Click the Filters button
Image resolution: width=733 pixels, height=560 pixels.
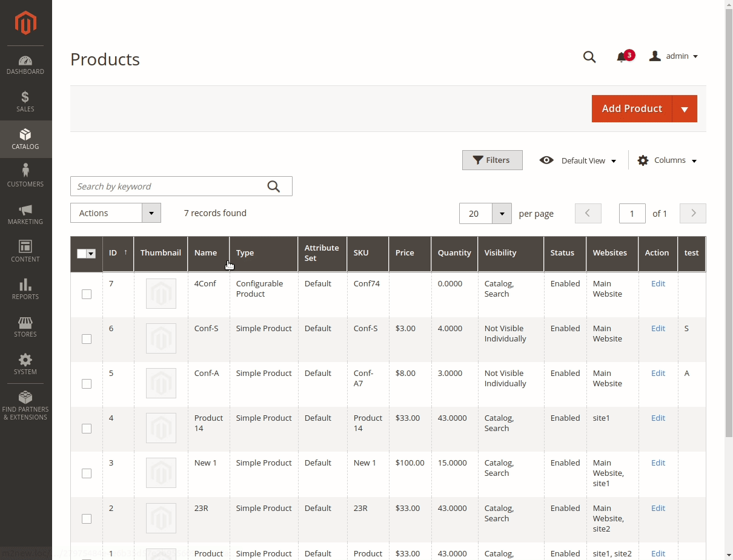492,160
